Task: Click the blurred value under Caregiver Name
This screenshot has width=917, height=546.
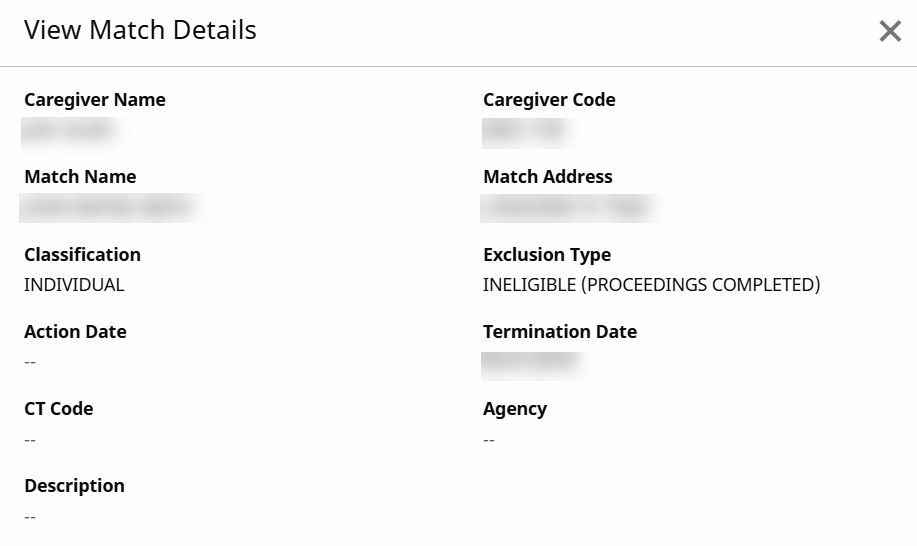Action: 70,131
